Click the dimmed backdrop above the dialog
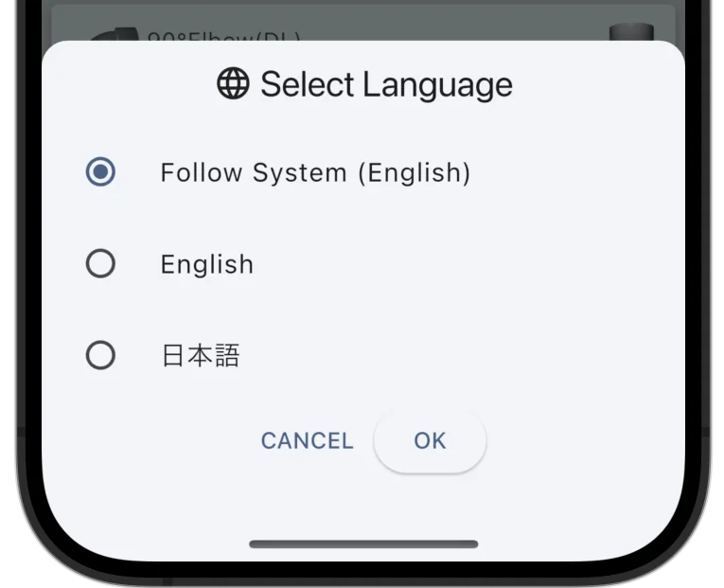 click(x=363, y=21)
